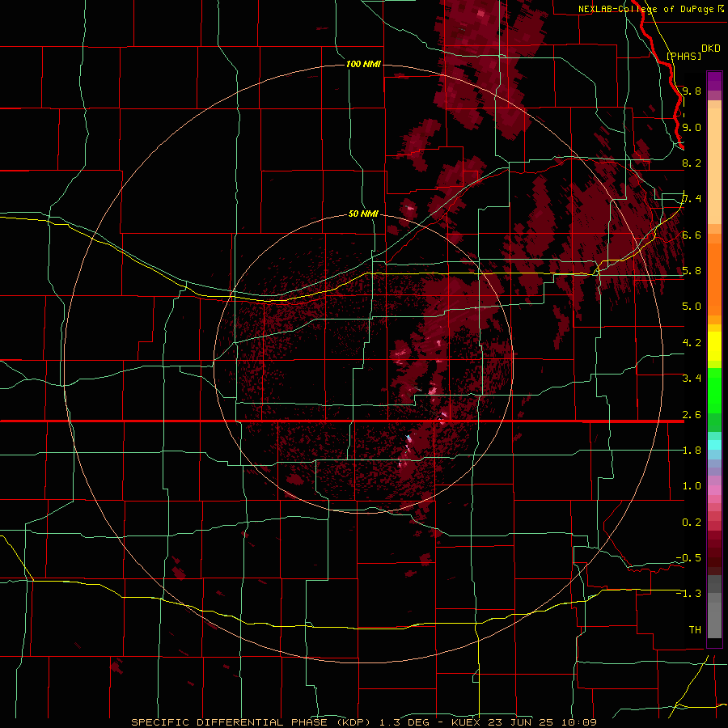This screenshot has height=728, width=728.
Task: Pick the cyan segment of the color bar
Action: pos(714,445)
